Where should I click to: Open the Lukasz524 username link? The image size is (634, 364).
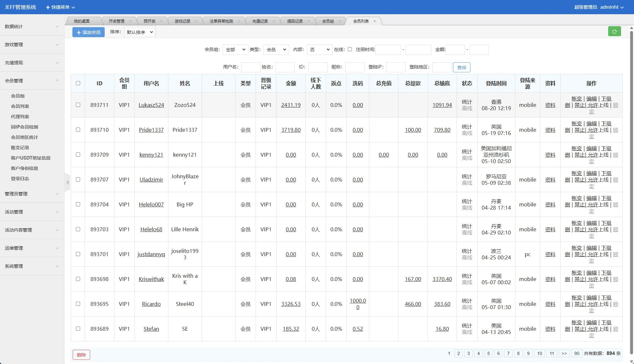tap(151, 105)
